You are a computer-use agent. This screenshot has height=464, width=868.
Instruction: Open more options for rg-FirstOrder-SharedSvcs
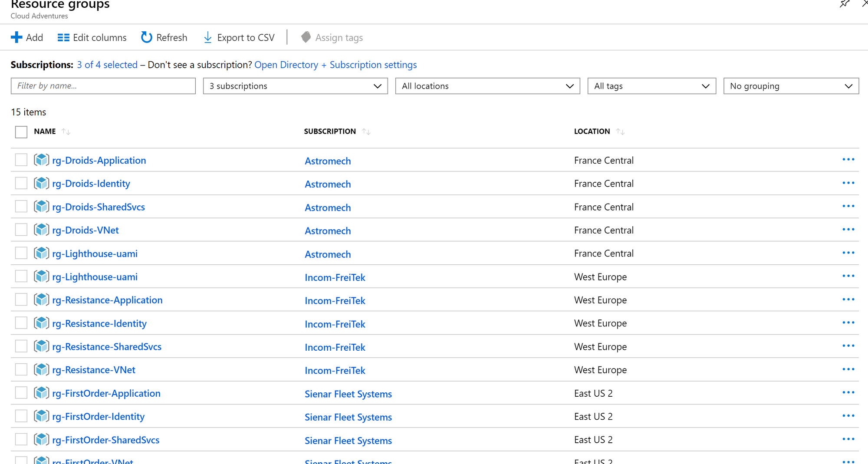point(848,439)
